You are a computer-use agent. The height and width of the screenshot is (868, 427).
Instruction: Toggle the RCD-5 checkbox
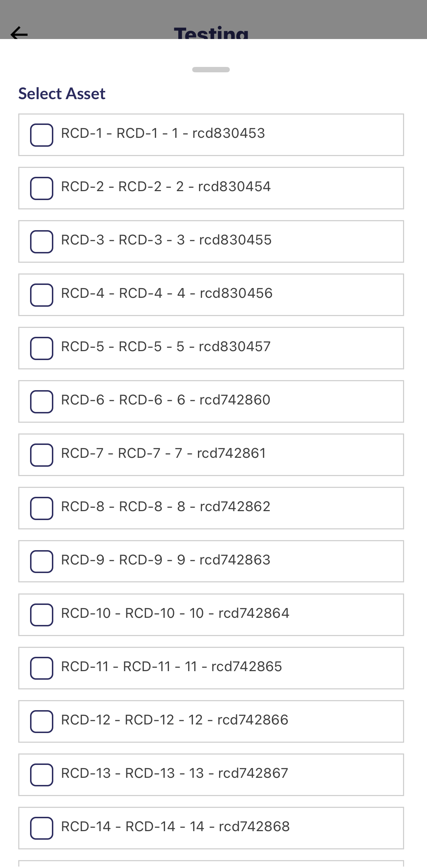point(42,348)
